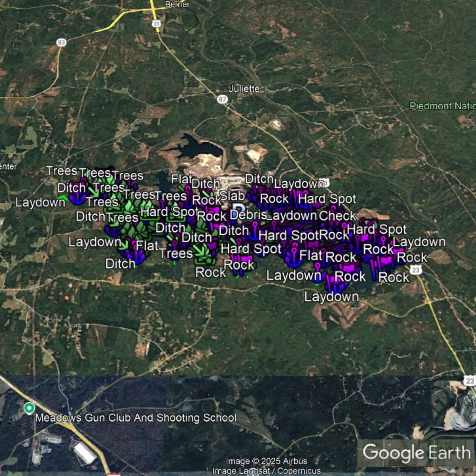Click the Route 83 highway shield

[x=61, y=42]
